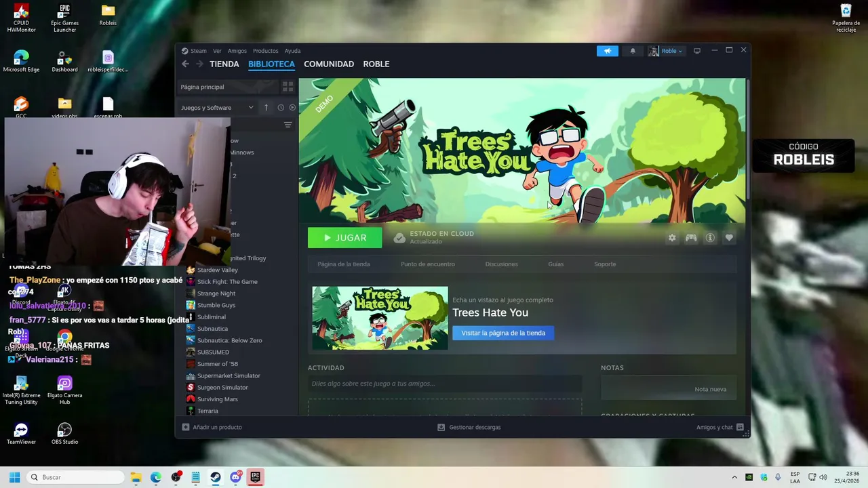
Task: Click the Añadir un producto plus icon
Action: (186, 427)
